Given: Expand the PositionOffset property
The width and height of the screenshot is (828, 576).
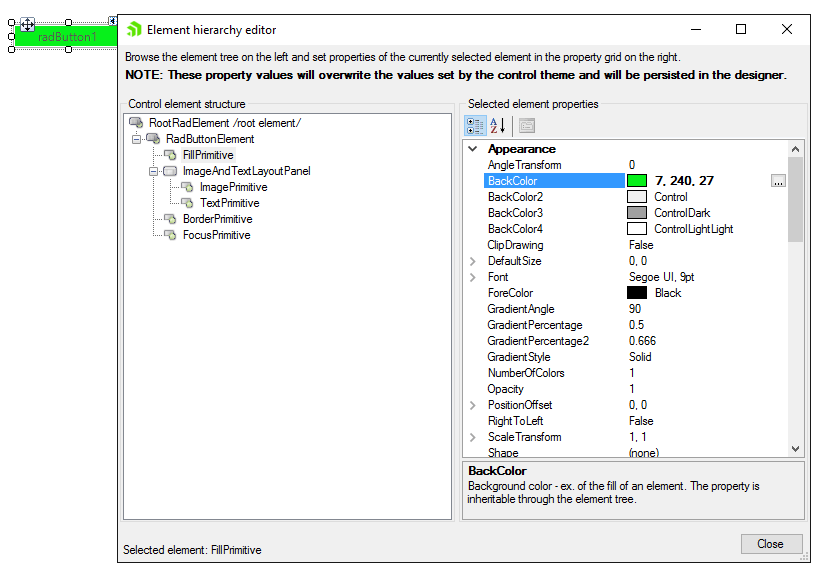Looking at the screenshot, I should point(472,405).
